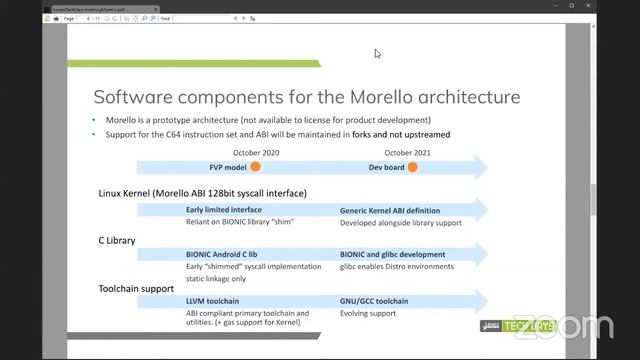Click 'Generic Kernel ABI definition' text
640x360 pixels.
tap(390, 211)
